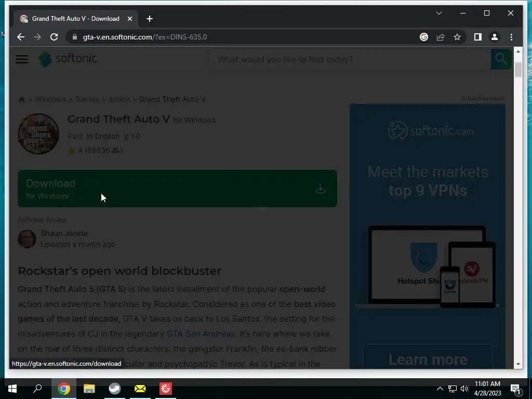Screen dimensions: 532x399
Task: Click the scrollbar up arrow
Action: tap(518, 51)
